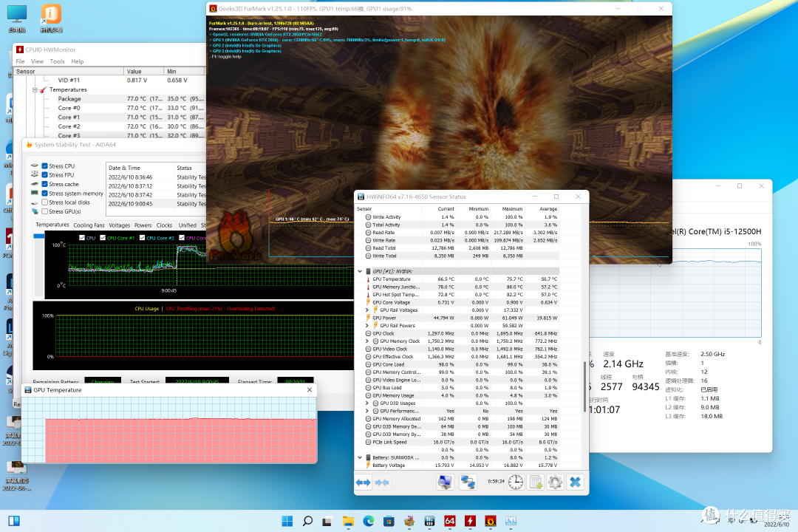
Task: Open the Unified tab in AIDA64
Action: (x=187, y=225)
